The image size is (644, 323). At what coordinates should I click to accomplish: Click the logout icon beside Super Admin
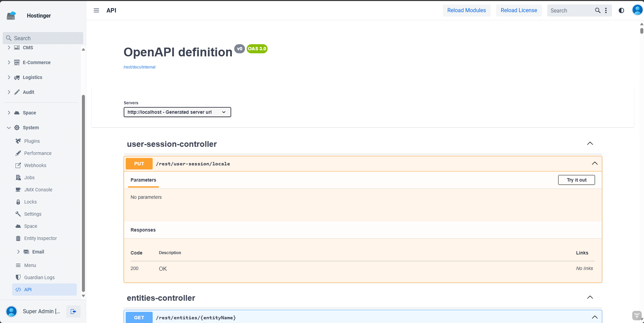pos(73,311)
